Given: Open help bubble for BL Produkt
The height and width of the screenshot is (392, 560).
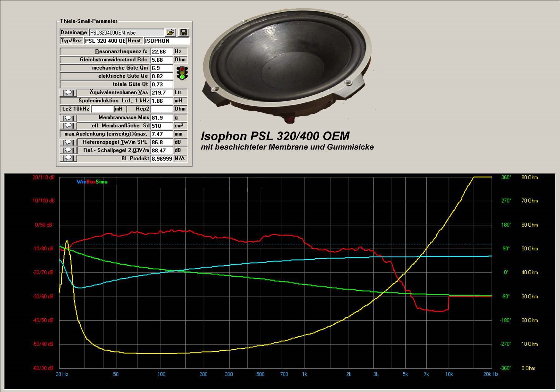Looking at the screenshot, I should pos(69,158).
